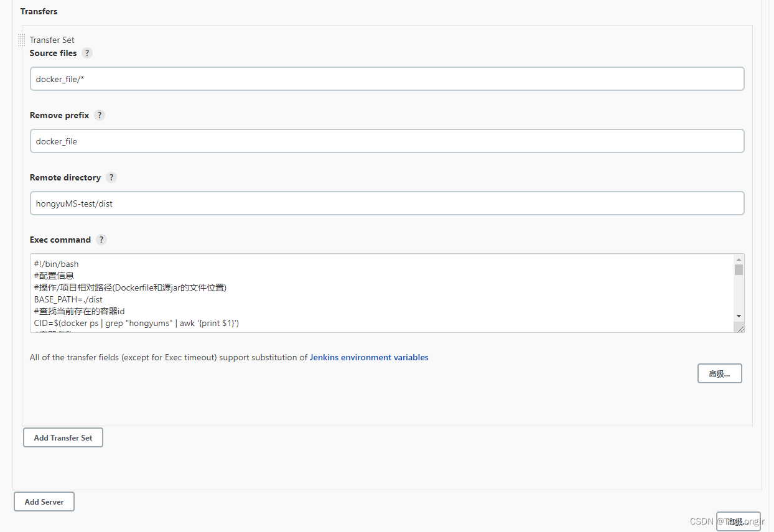Grab the Transfer Set drag handle

tap(22, 40)
